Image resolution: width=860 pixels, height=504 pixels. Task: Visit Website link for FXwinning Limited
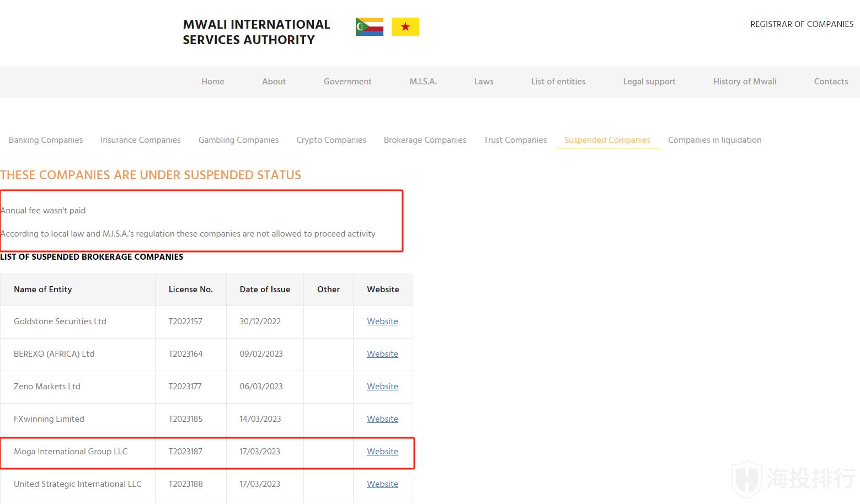[382, 419]
